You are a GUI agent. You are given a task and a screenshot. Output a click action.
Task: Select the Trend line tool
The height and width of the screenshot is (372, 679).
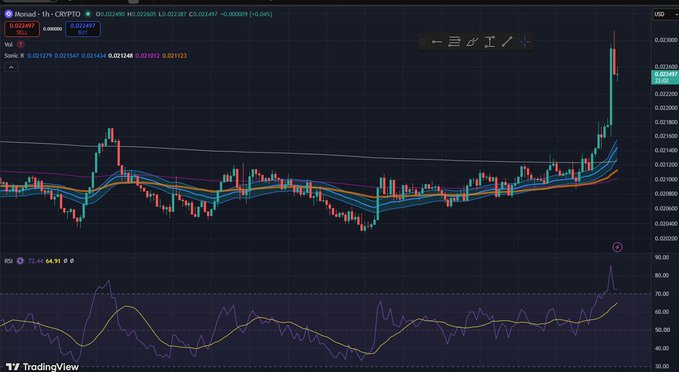507,42
